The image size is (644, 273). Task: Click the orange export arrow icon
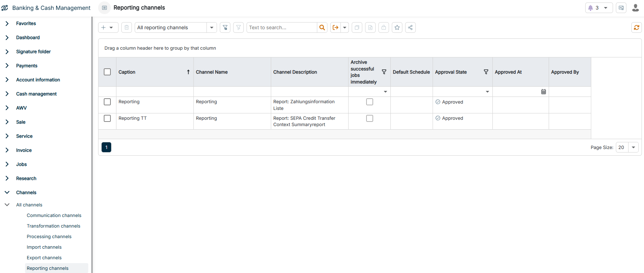[x=336, y=27]
